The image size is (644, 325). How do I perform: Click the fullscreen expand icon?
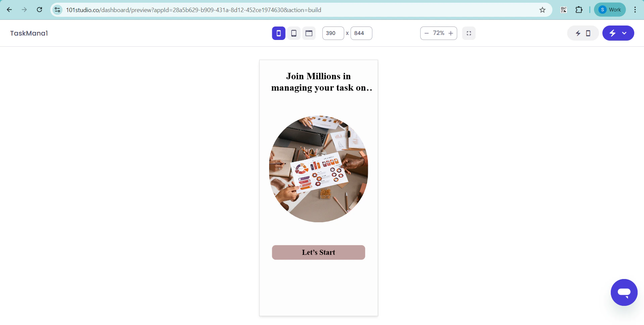point(469,33)
